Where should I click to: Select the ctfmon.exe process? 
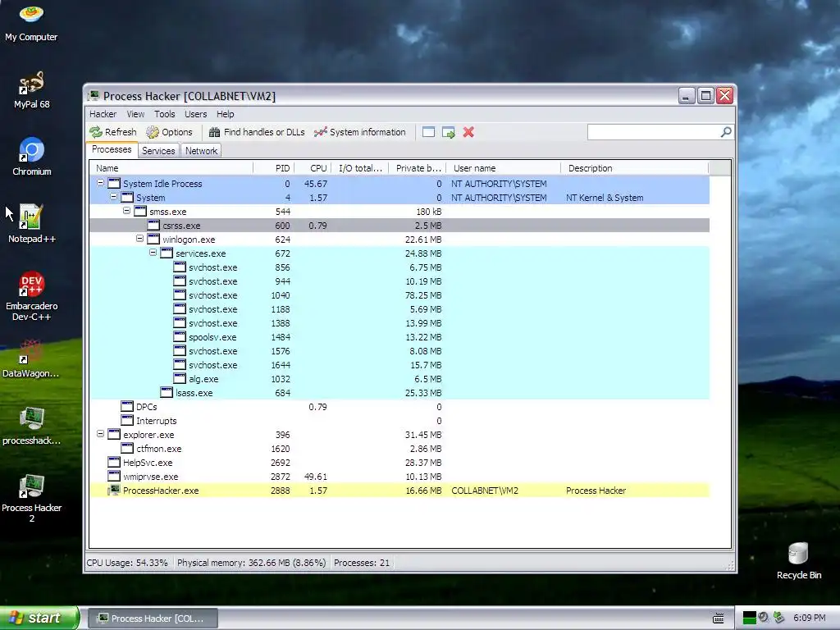[x=399, y=449]
